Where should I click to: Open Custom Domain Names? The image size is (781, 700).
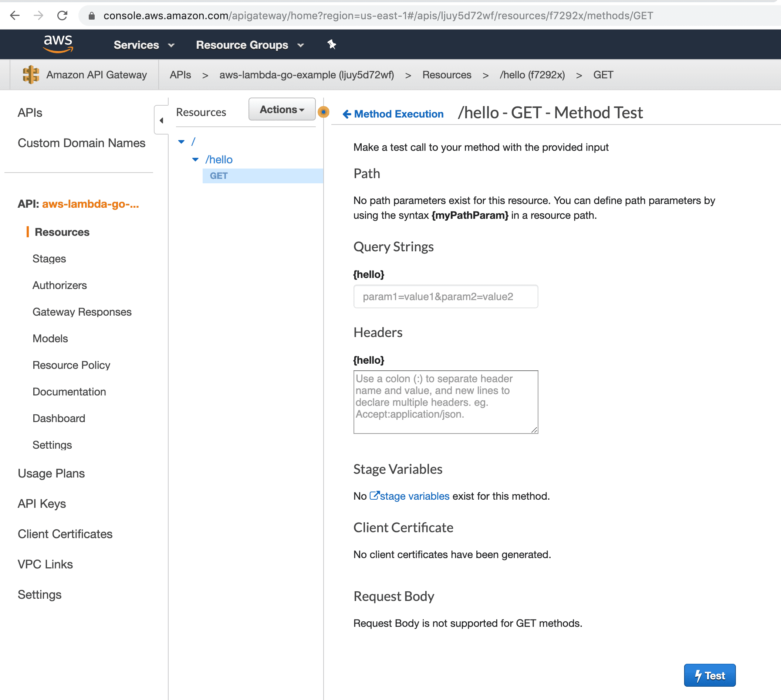[x=82, y=143]
